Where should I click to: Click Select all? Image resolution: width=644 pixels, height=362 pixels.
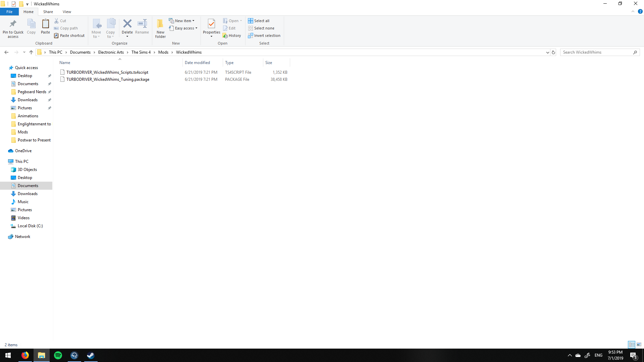pyautogui.click(x=259, y=21)
